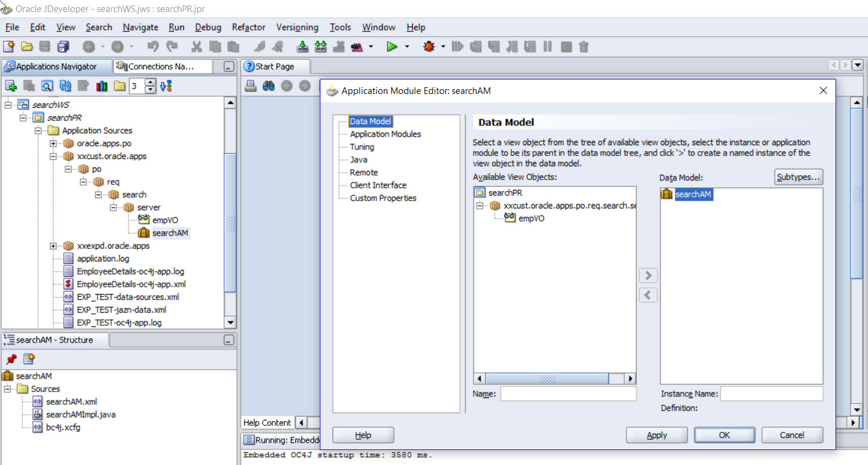Click the Save All icon
Image resolution: width=868 pixels, height=465 pixels.
[62, 46]
